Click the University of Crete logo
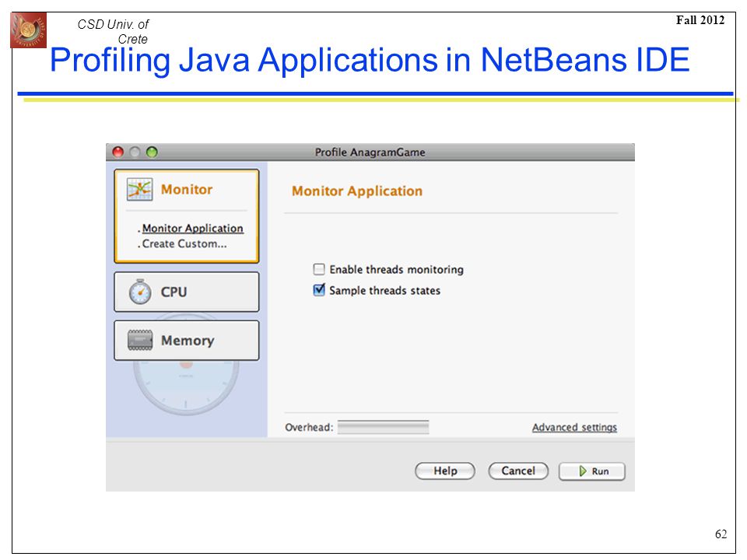This screenshot has width=747, height=560. click(29, 30)
